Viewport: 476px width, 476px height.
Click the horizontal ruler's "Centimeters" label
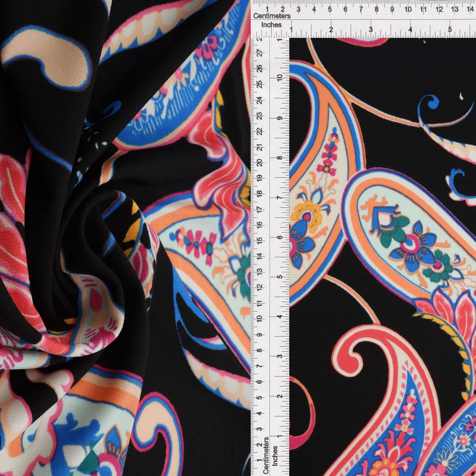click(x=272, y=16)
